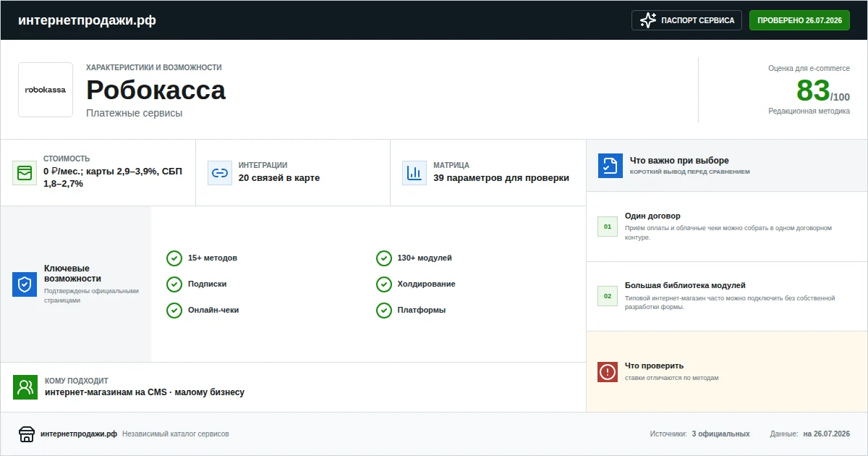This screenshot has width=868, height=456.
Task: Click the Редакционная методика label
Action: 809,111
